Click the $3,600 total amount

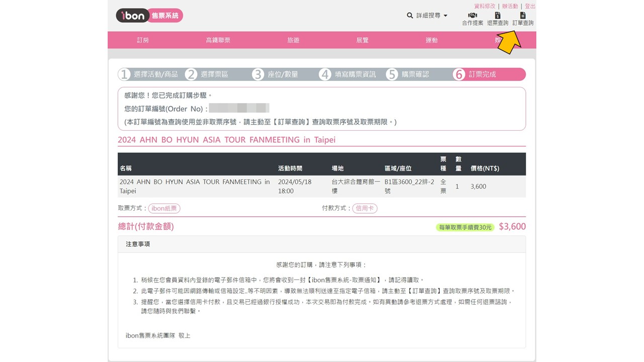tap(512, 227)
